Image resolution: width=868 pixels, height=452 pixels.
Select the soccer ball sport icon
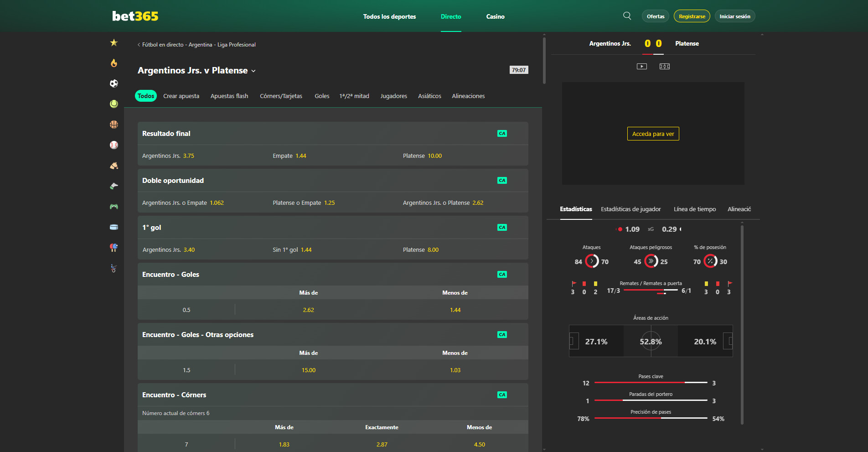[114, 83]
